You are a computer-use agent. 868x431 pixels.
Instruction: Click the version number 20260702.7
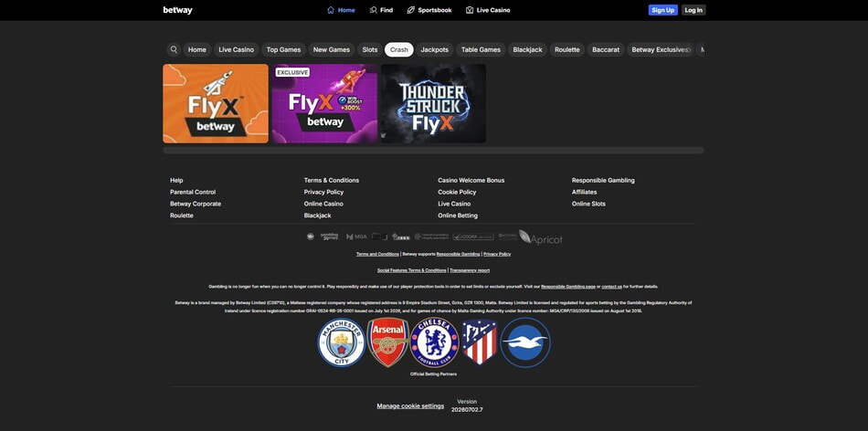pos(467,409)
